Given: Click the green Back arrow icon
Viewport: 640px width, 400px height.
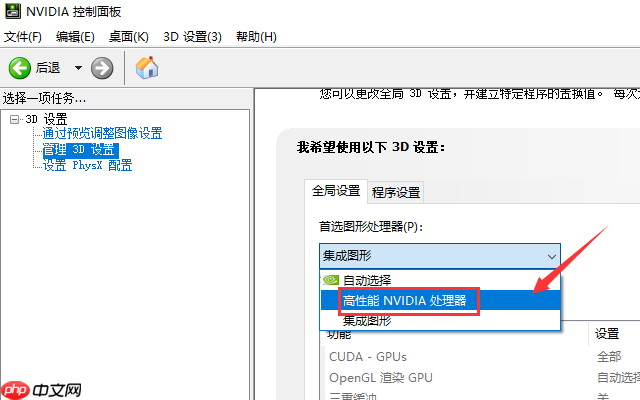Looking at the screenshot, I should pos(20,68).
